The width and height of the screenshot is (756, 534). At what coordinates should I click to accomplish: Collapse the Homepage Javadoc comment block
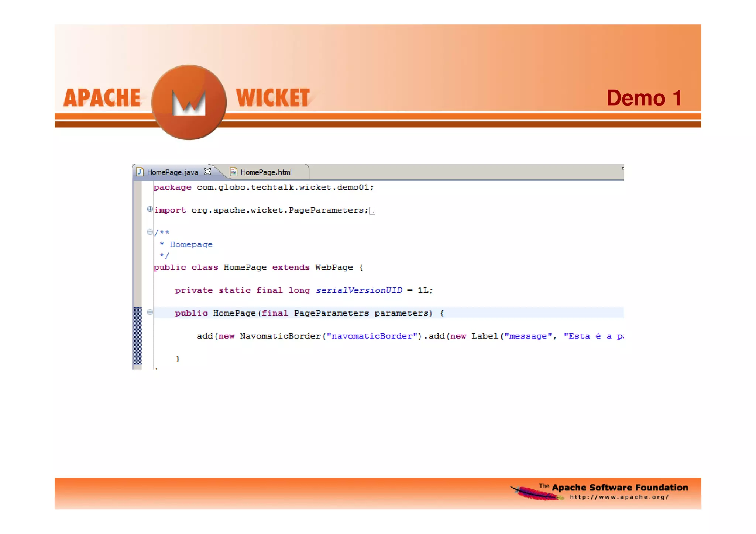[x=150, y=232]
